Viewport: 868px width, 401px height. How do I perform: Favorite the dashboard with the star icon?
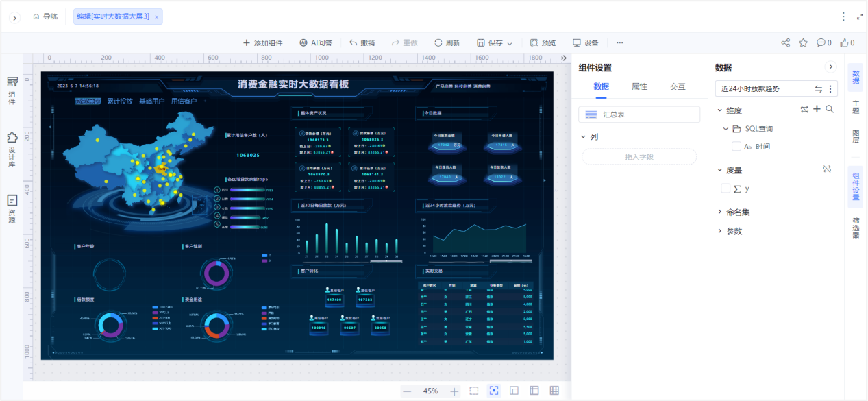point(803,42)
